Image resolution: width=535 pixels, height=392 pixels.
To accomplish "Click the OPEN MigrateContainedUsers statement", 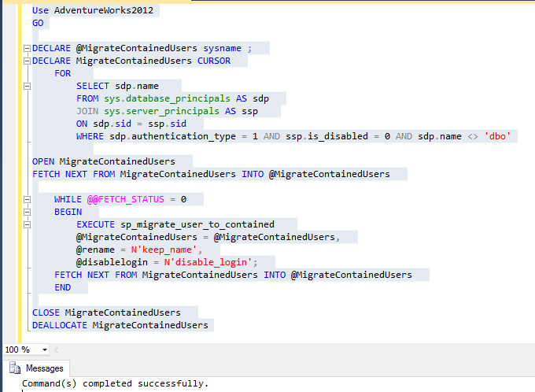I will pos(104,161).
